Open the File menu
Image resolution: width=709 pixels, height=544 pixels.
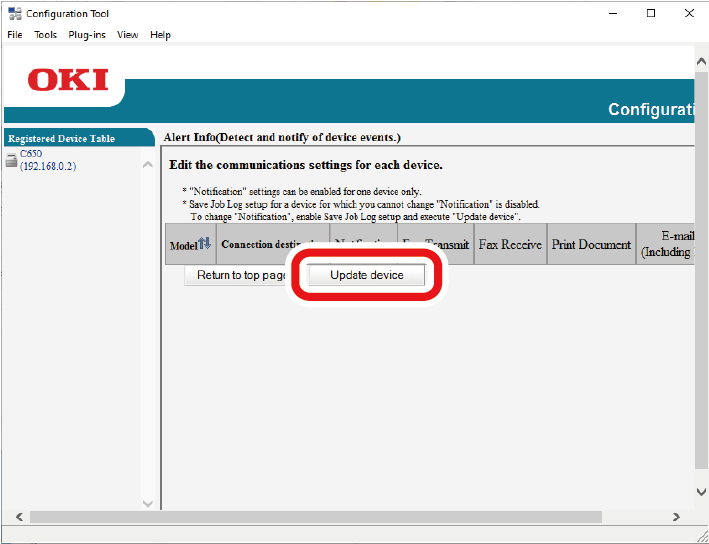pyautogui.click(x=14, y=35)
